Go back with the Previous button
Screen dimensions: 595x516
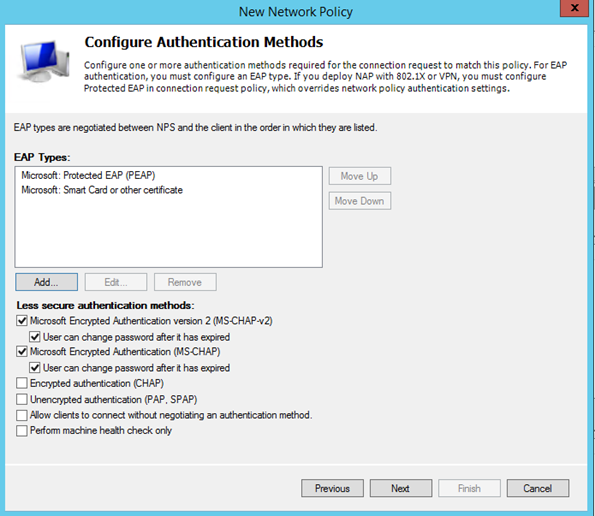[332, 488]
